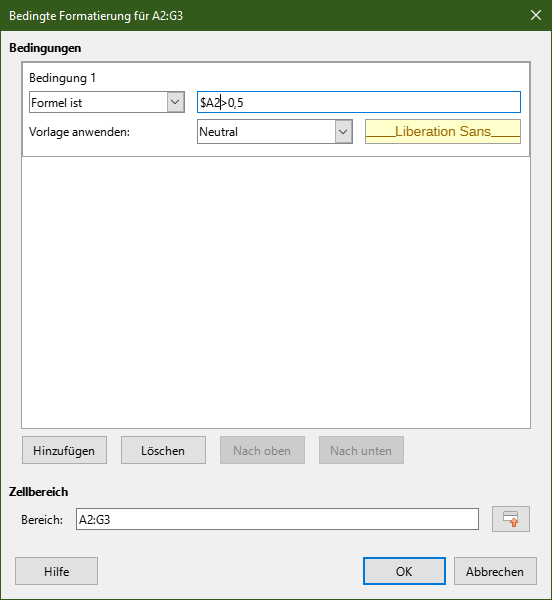This screenshot has height=600, width=552.
Task: Open the Hilfe button
Action: point(57,571)
